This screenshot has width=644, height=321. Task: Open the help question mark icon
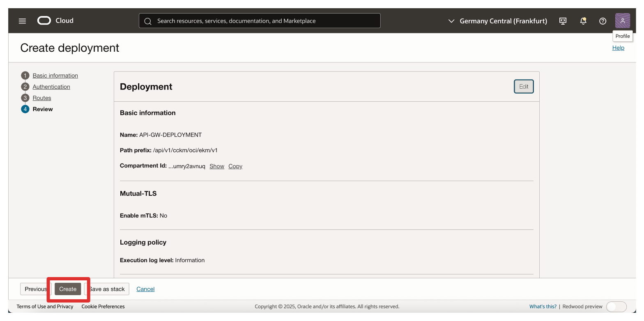[603, 21]
